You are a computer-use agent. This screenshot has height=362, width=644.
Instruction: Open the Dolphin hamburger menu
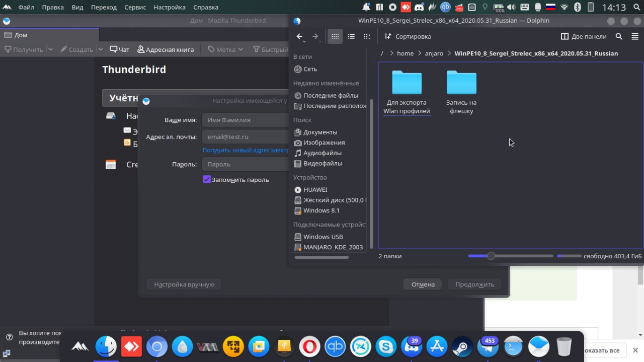pos(634,36)
